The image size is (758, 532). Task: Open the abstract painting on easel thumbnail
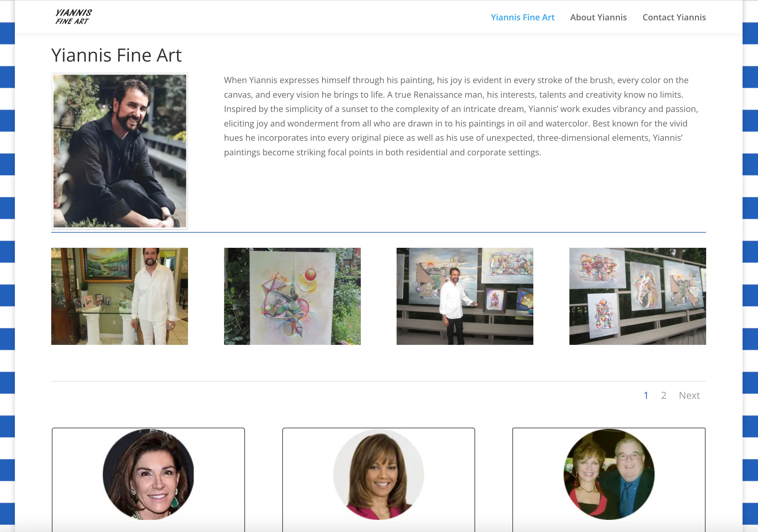point(292,296)
